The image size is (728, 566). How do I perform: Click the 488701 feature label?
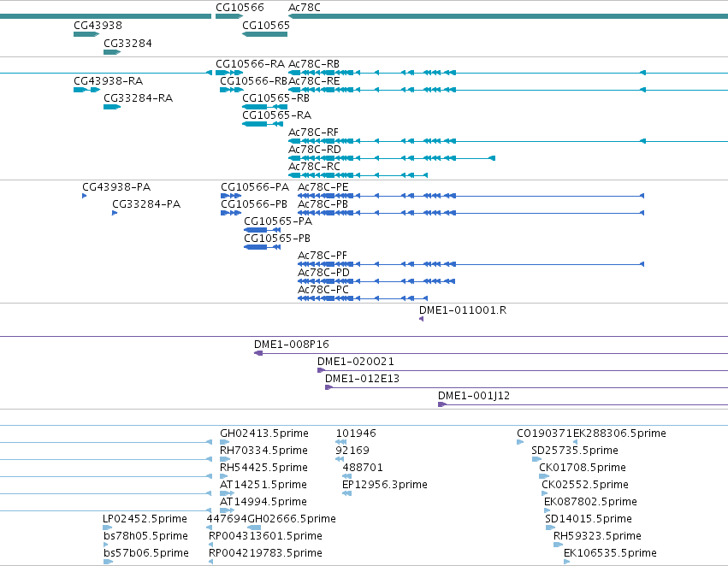click(x=363, y=468)
